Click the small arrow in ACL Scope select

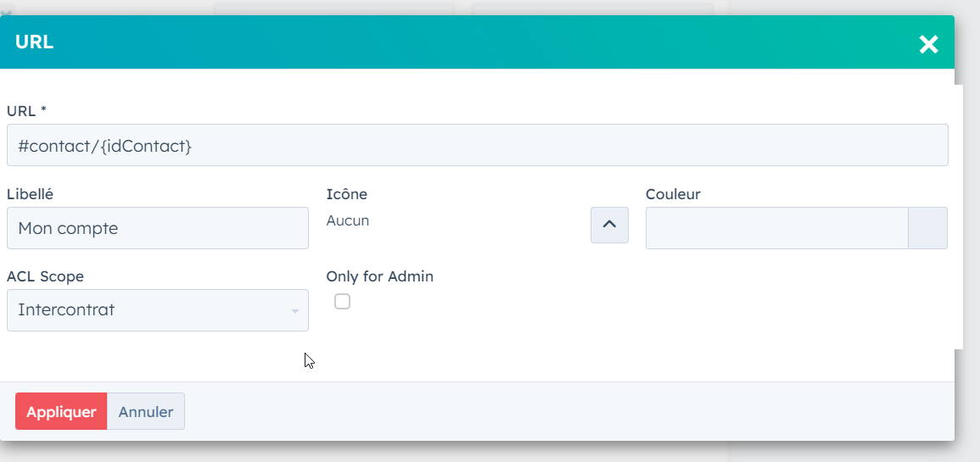pyautogui.click(x=294, y=311)
